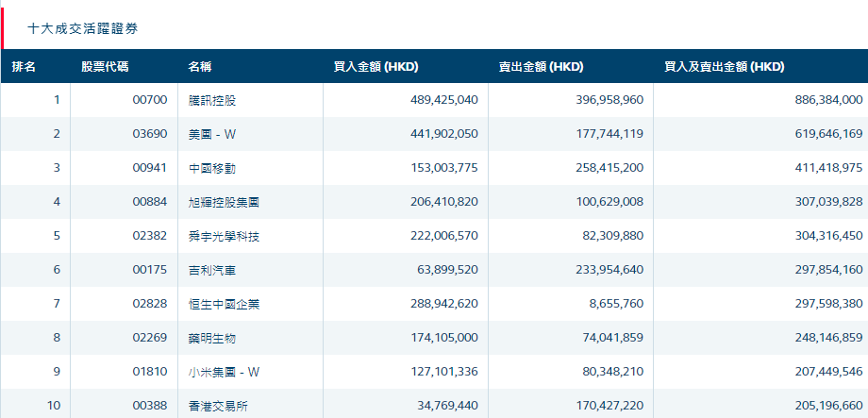Select the 恒生中國企業 name cell
Screen dimensions: 868x418
pos(224,304)
